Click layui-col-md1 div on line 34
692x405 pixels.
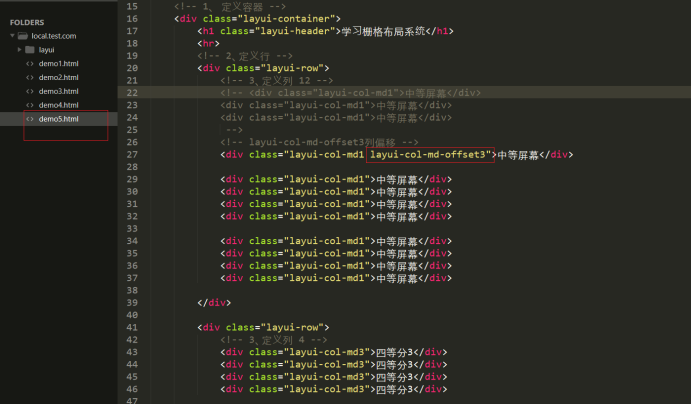click(x=336, y=241)
